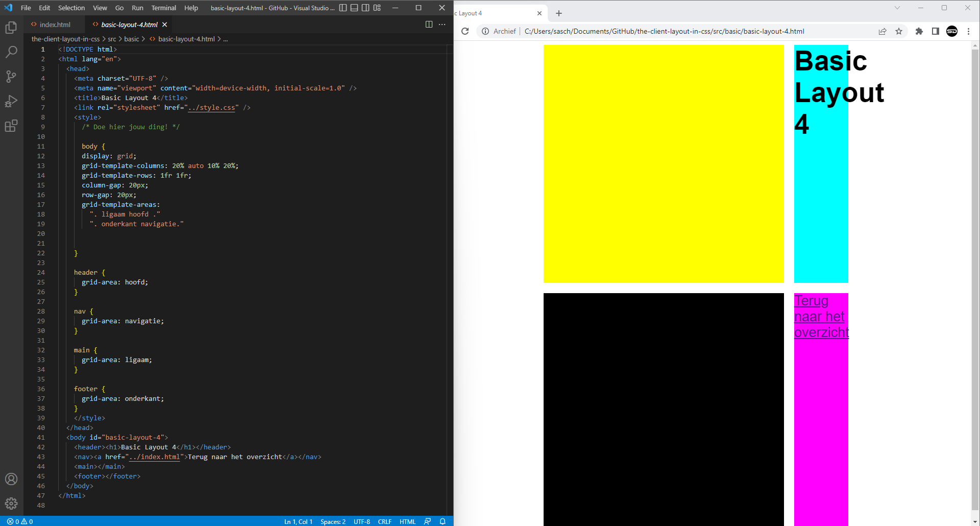Open the Edit menu
Viewport: 980px width, 526px height.
point(44,8)
